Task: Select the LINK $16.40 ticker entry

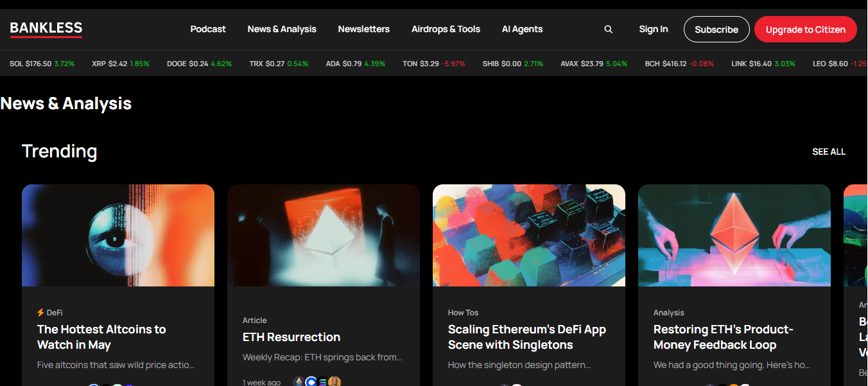Action: [763, 64]
